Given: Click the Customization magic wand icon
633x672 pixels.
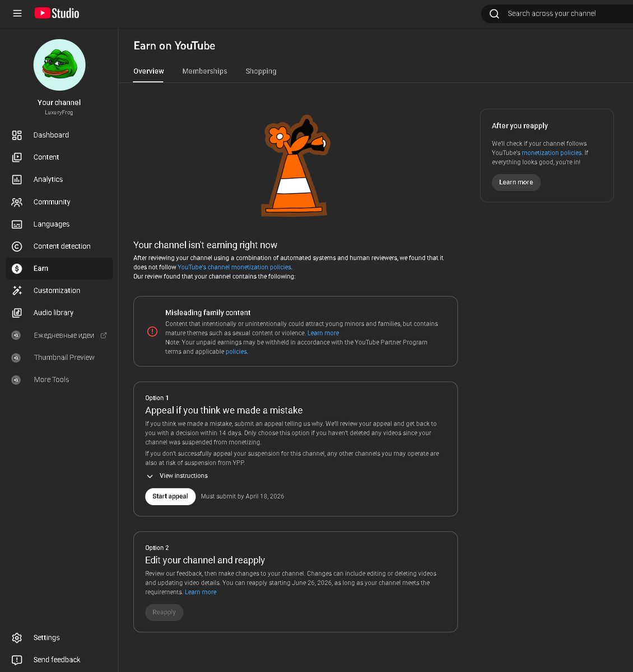Looking at the screenshot, I should [x=17, y=291].
